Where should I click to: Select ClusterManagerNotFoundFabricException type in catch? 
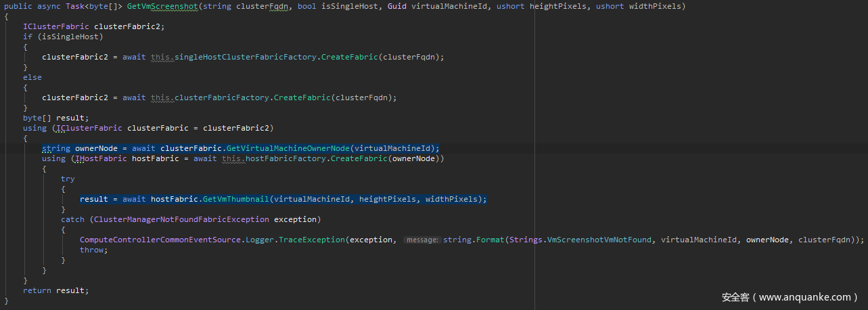pos(181,219)
